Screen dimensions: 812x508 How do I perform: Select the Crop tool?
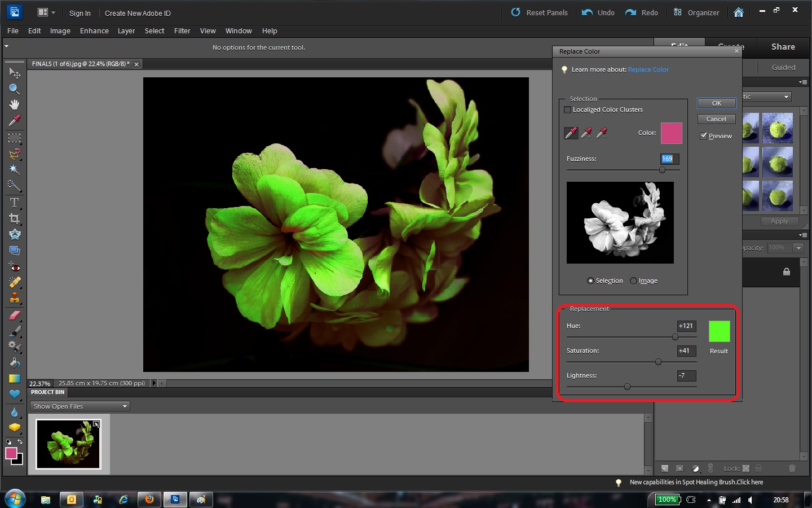pos(15,218)
